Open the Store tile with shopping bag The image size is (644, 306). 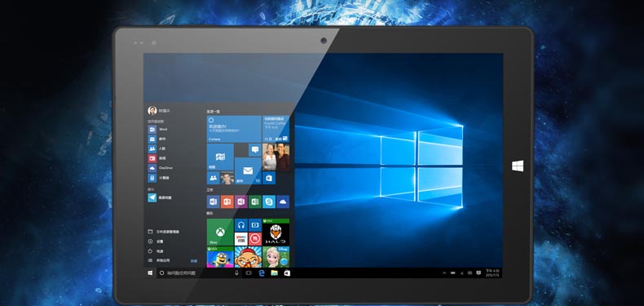pyautogui.click(x=269, y=178)
